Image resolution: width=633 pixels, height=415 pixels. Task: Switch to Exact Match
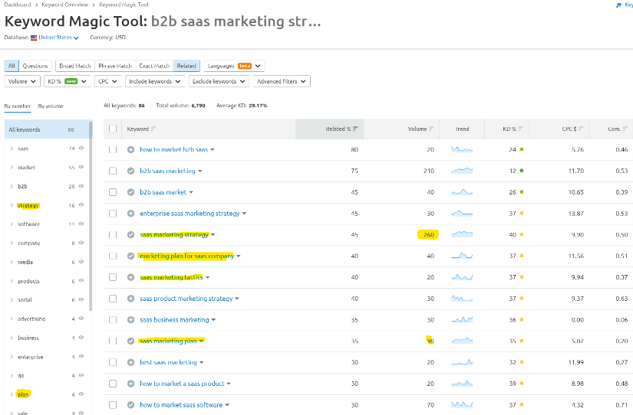154,66
